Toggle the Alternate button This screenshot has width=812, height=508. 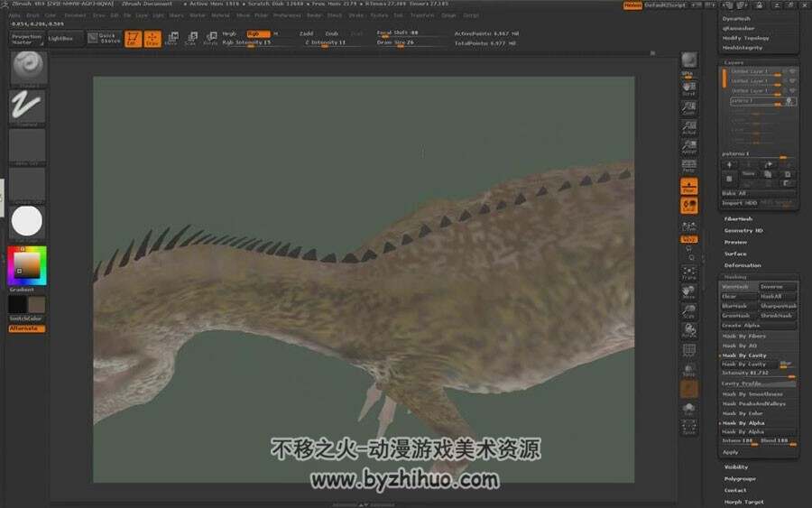click(x=26, y=328)
